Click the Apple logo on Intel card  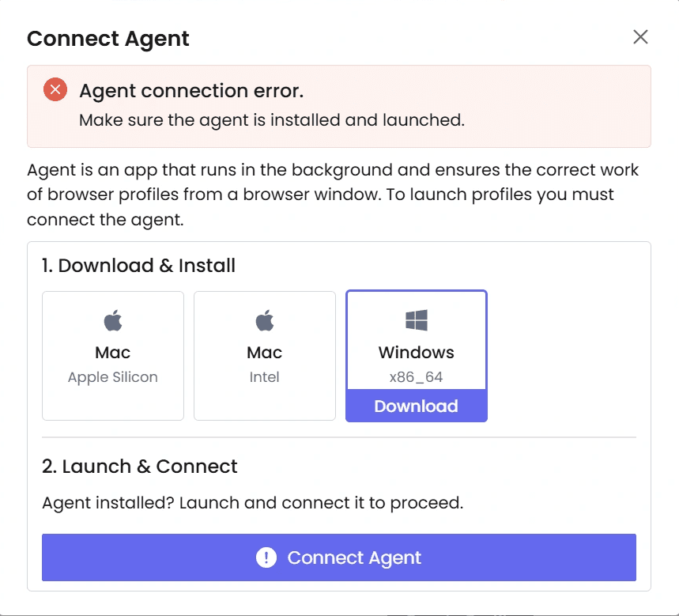265,320
